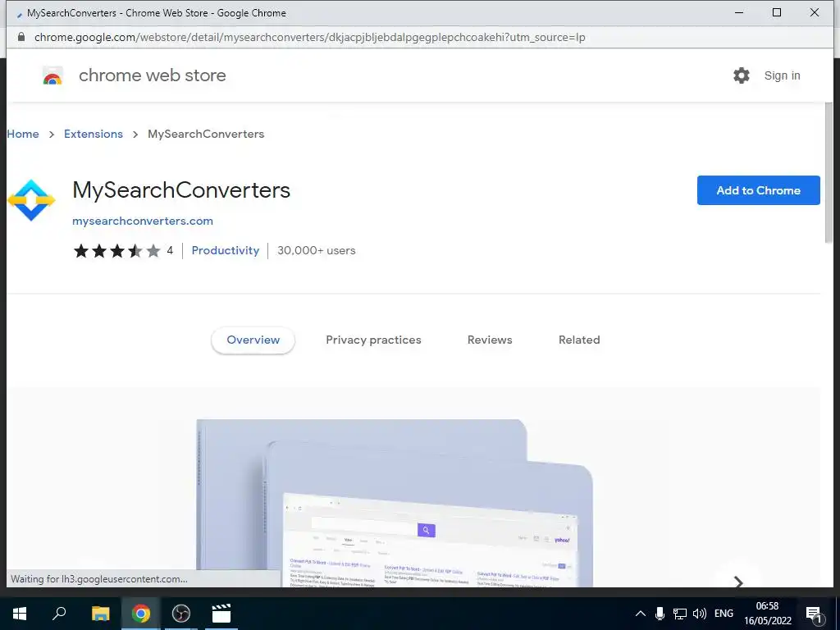
Task: Click the page vertical scrollbar
Action: click(x=829, y=172)
